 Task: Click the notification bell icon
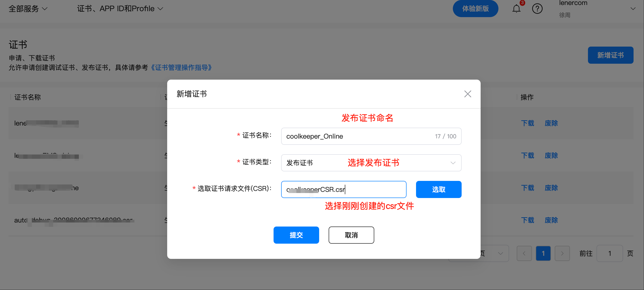pyautogui.click(x=516, y=9)
